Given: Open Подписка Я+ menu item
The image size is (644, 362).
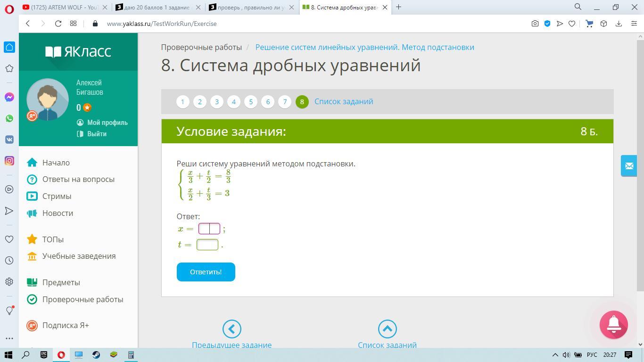Looking at the screenshot, I should [x=58, y=325].
